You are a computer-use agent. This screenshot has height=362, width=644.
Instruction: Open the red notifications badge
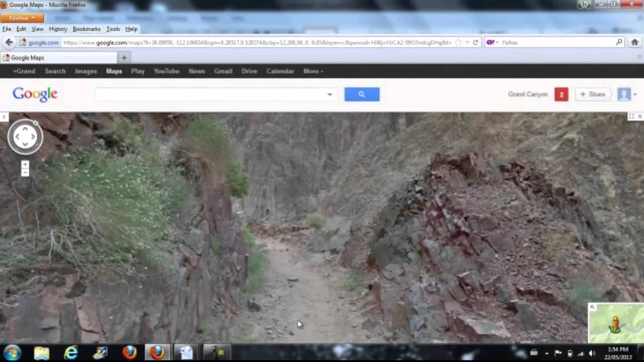[x=561, y=94]
